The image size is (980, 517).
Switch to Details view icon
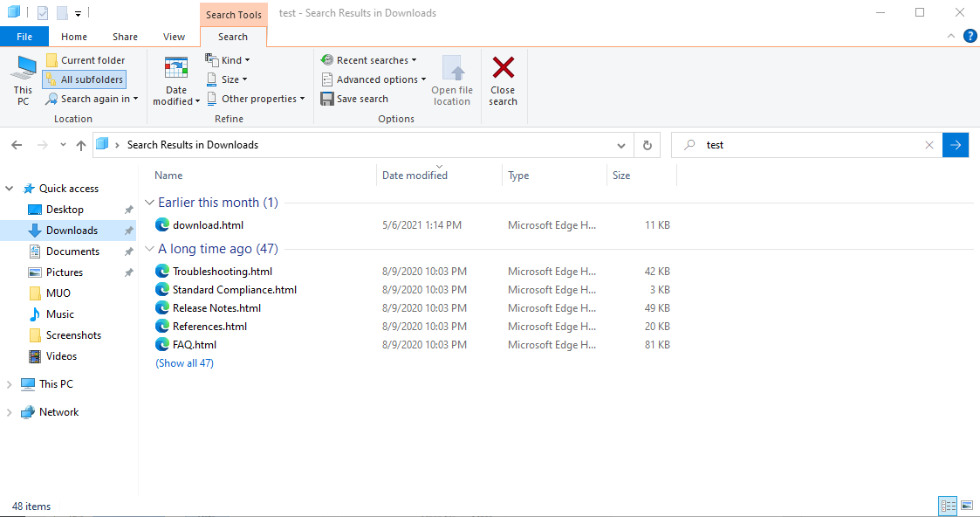tap(948, 506)
